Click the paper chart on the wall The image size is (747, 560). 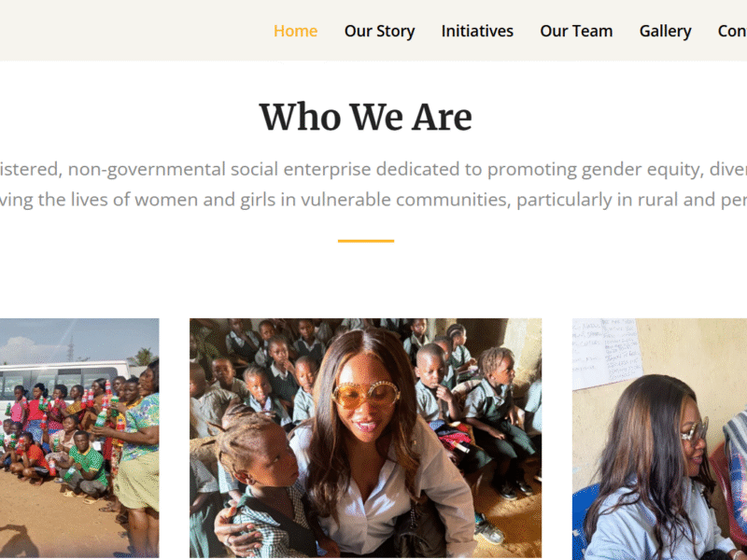(607, 353)
